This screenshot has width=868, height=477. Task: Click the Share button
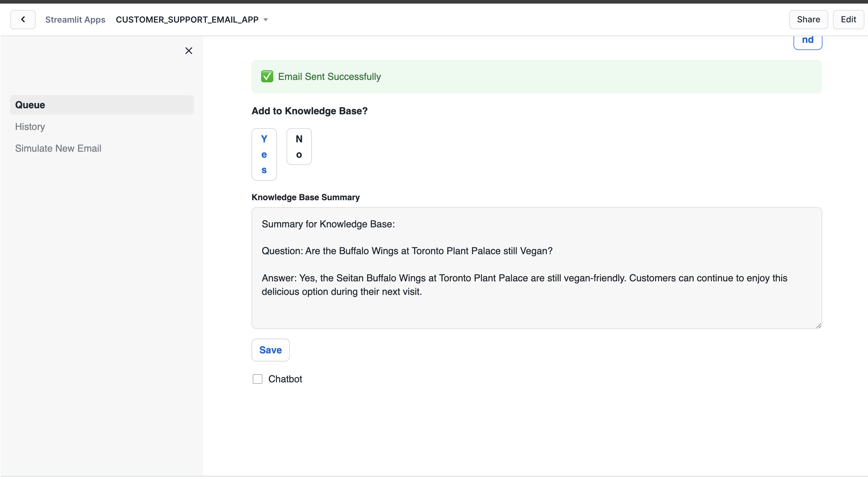(x=808, y=20)
